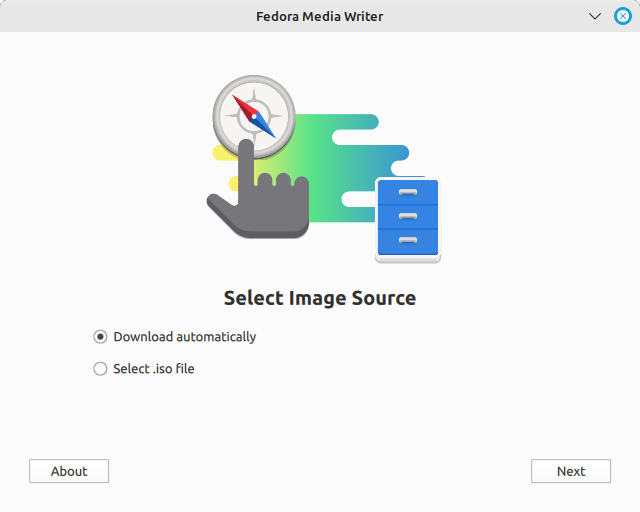Minimize the window using the title bar chevron
Screen dimensions: 640x512
click(595, 16)
